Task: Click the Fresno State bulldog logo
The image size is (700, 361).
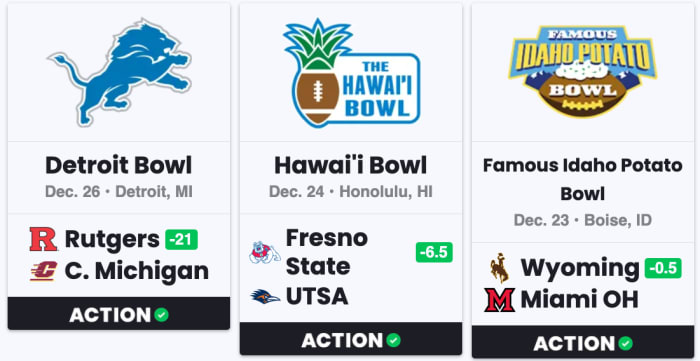Action: pos(265,253)
